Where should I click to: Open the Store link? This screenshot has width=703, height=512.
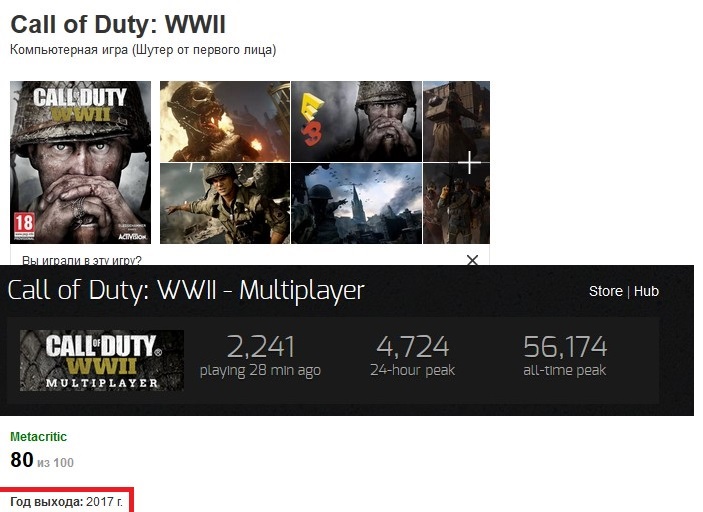click(606, 291)
